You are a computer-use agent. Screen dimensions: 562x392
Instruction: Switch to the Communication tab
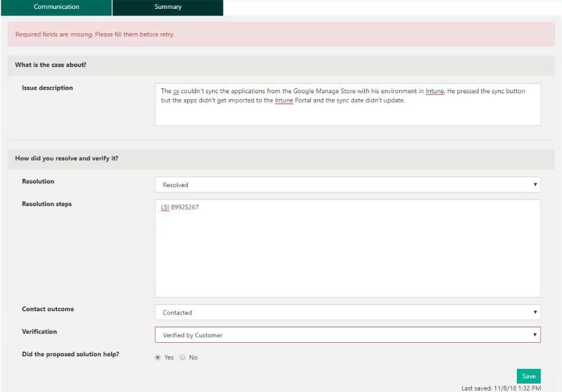[x=56, y=7]
